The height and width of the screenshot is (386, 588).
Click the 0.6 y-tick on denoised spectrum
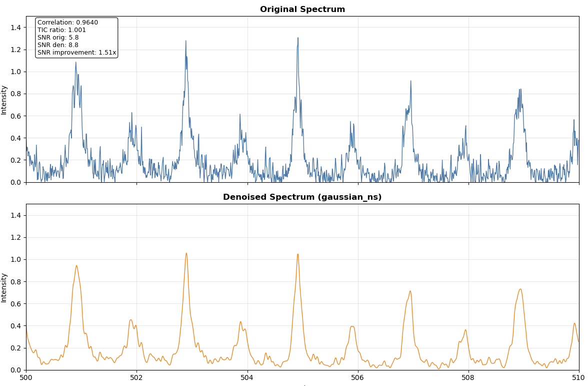[16, 304]
